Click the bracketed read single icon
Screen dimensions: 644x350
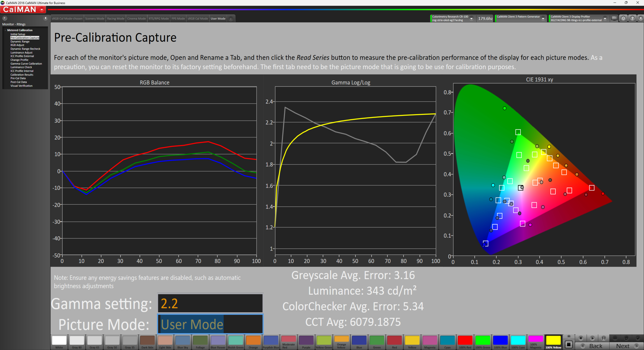(x=604, y=338)
